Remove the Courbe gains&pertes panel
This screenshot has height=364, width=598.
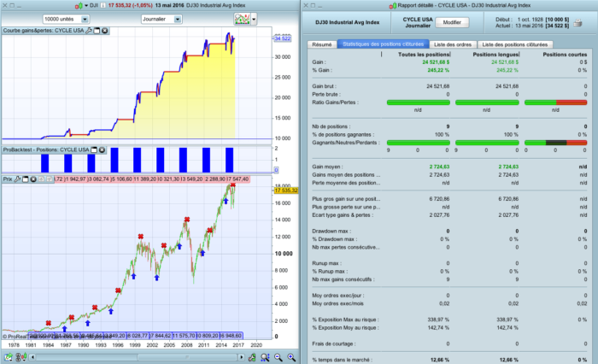coord(104,31)
